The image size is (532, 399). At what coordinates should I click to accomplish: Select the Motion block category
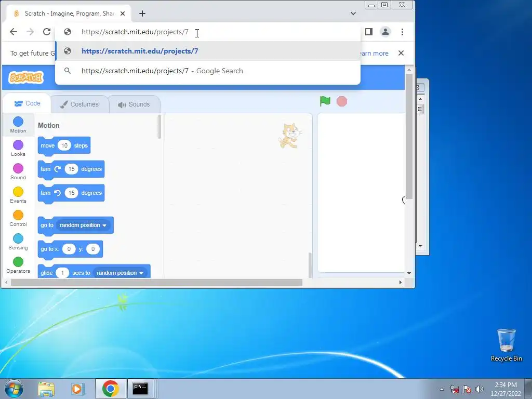click(18, 125)
